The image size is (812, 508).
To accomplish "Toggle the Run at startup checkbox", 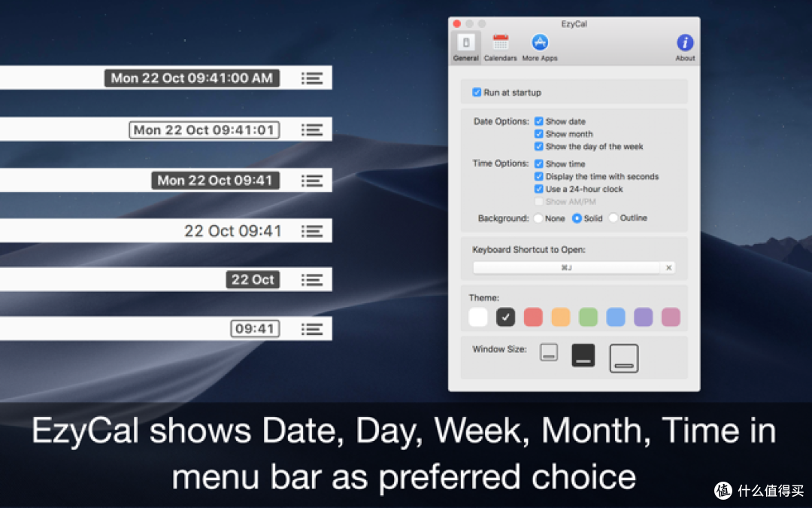I will pos(477,93).
